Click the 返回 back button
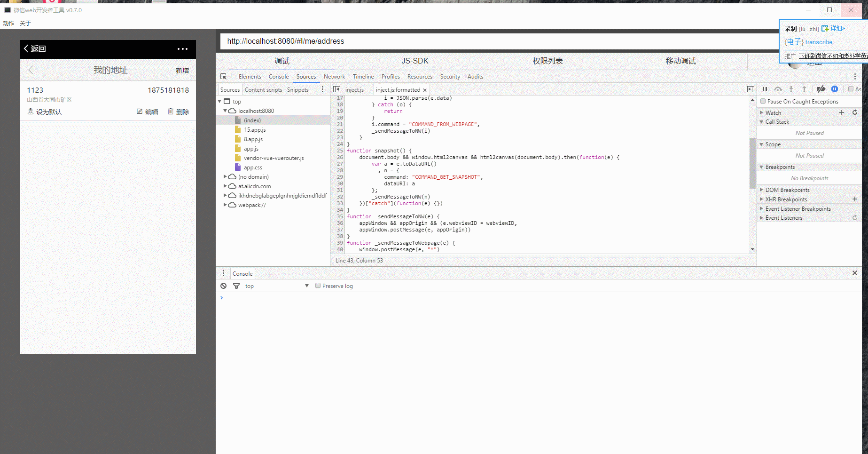868x454 pixels. [x=35, y=49]
